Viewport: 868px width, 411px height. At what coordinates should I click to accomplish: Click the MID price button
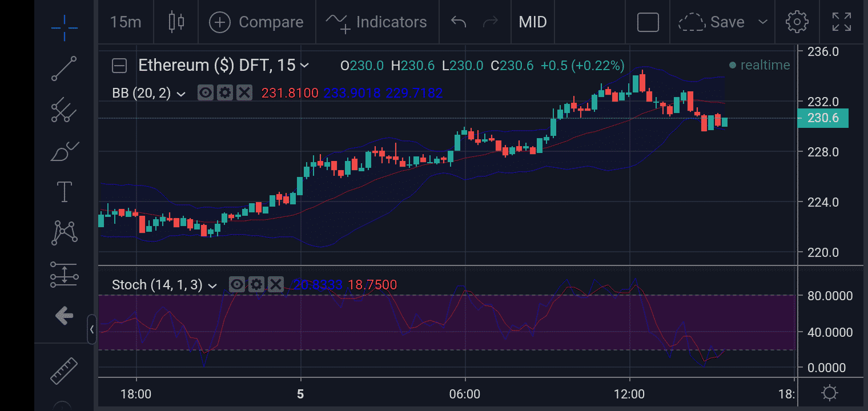533,22
